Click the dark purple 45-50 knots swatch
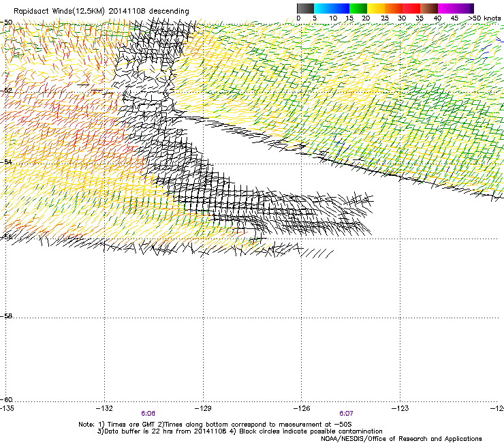This screenshot has width=504, height=443. click(x=464, y=8)
